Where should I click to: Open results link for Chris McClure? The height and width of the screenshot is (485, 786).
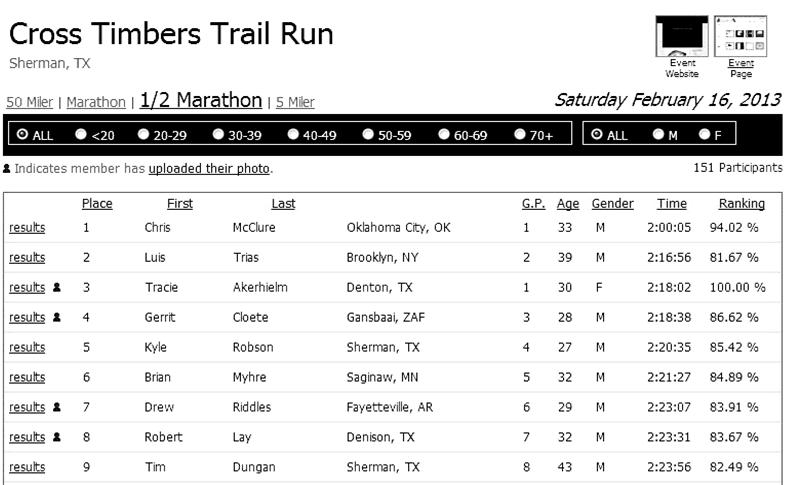[27, 228]
